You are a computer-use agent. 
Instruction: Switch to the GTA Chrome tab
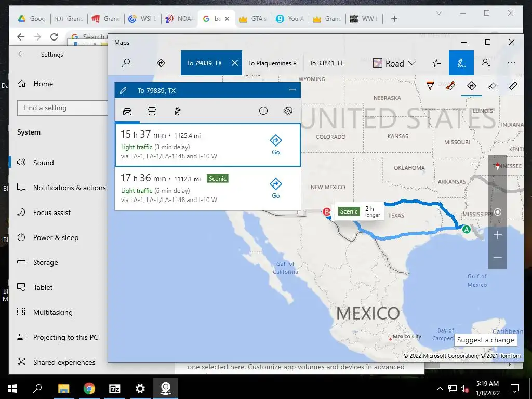click(253, 19)
